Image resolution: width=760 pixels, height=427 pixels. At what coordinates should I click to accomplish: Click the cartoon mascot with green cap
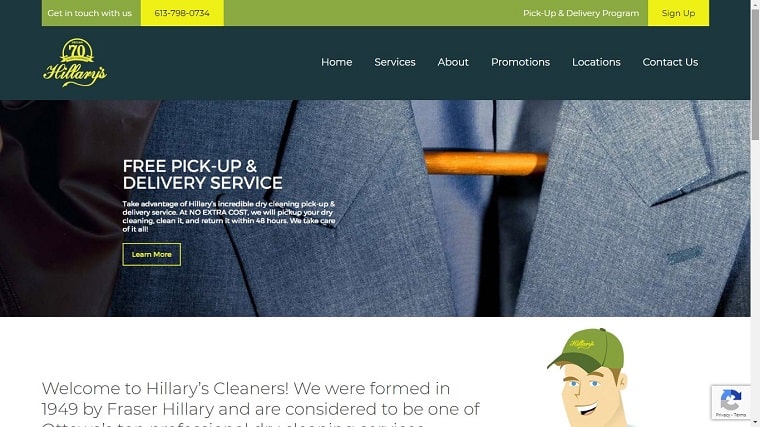coord(588,378)
